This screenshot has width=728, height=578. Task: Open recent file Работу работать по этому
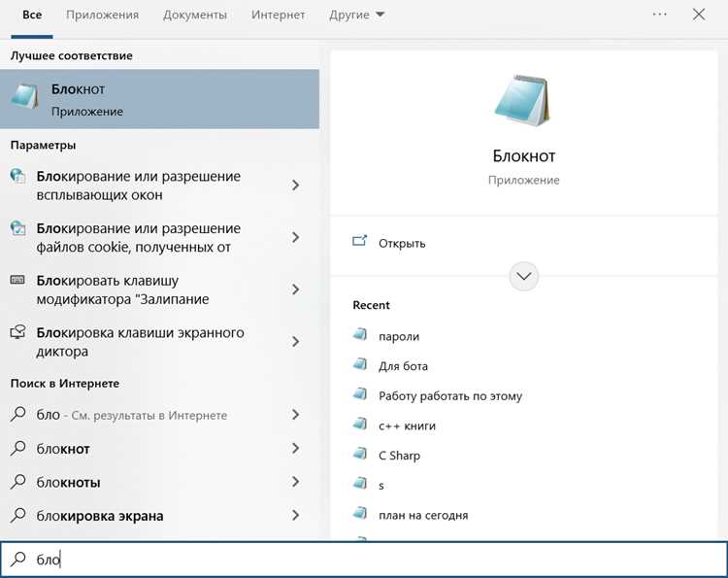[x=450, y=396]
